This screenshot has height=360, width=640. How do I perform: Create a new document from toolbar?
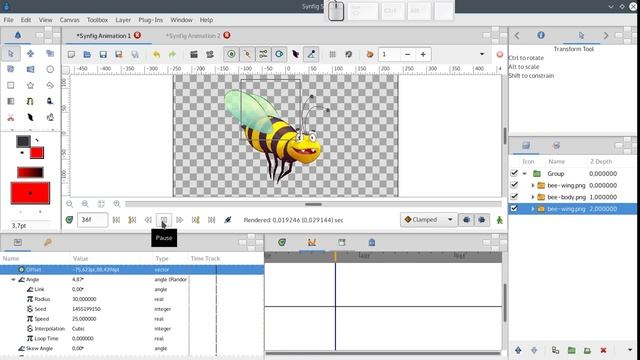tap(71, 54)
